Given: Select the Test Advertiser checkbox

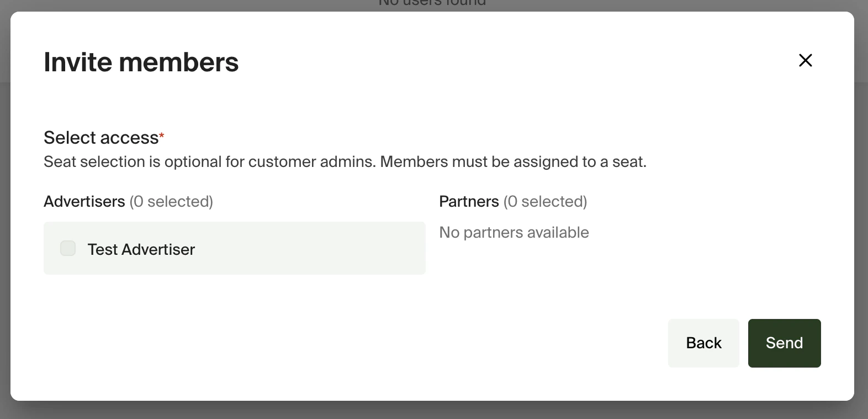Looking at the screenshot, I should pyautogui.click(x=67, y=248).
